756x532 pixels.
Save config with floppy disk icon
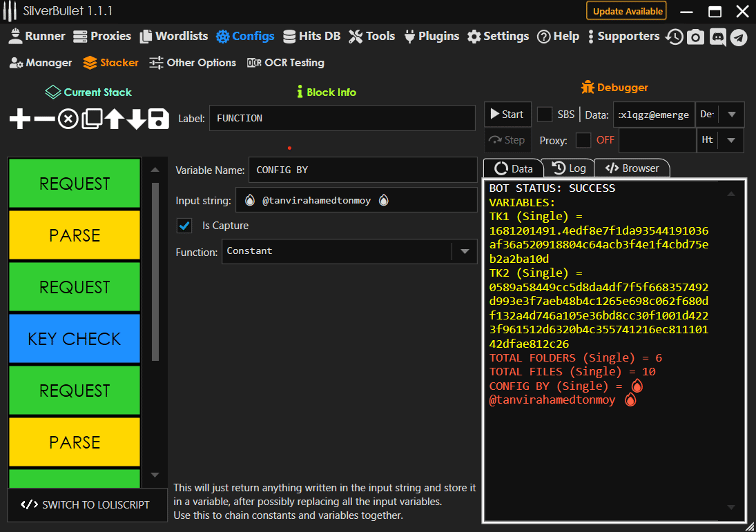coord(159,119)
